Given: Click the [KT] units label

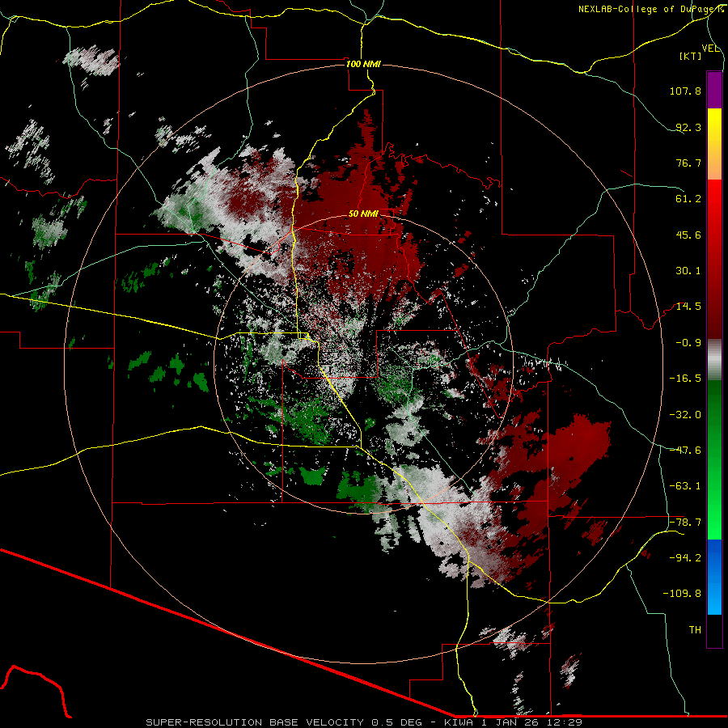Looking at the screenshot, I should [x=691, y=56].
